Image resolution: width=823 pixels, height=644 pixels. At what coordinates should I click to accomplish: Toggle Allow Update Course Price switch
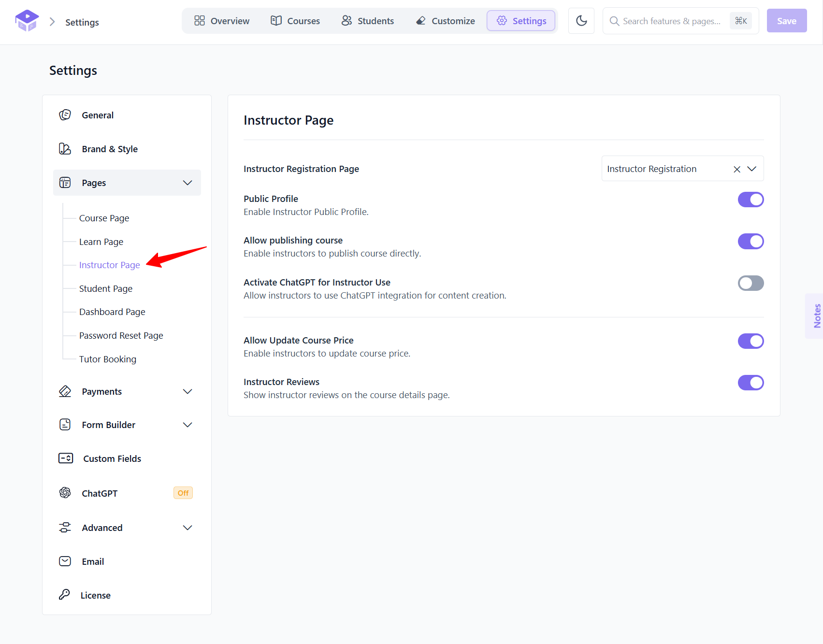pyautogui.click(x=751, y=341)
